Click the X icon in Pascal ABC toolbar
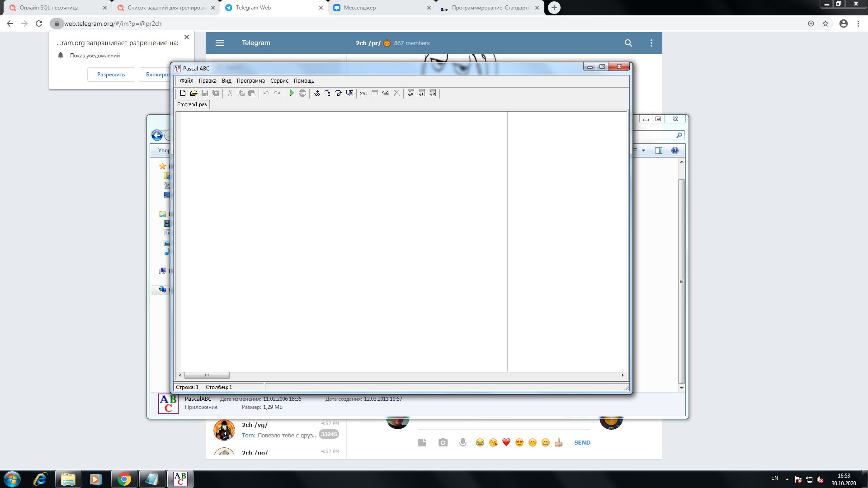 (x=396, y=93)
